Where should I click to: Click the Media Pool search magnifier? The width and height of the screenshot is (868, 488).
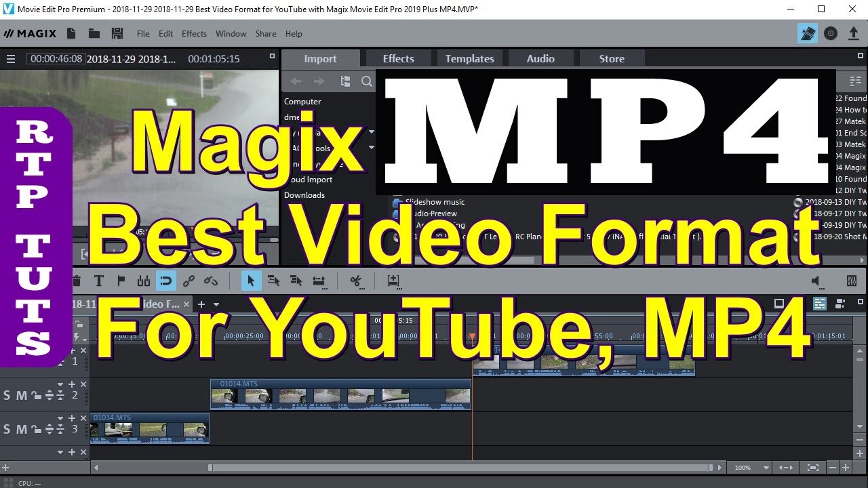[x=367, y=81]
